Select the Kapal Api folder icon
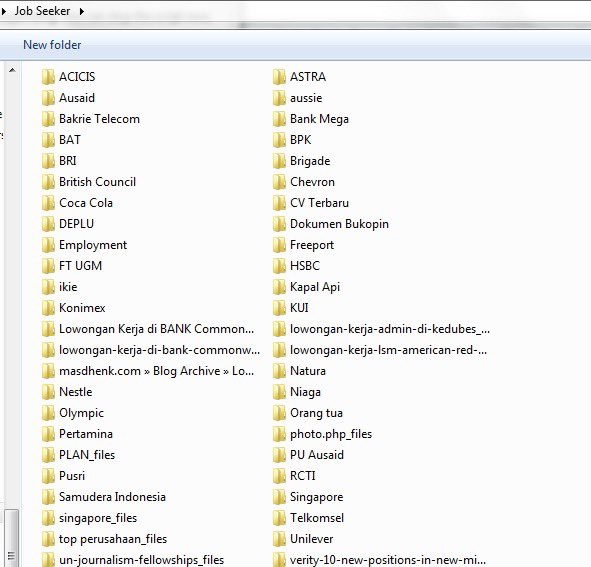591x567 pixels. tap(279, 287)
